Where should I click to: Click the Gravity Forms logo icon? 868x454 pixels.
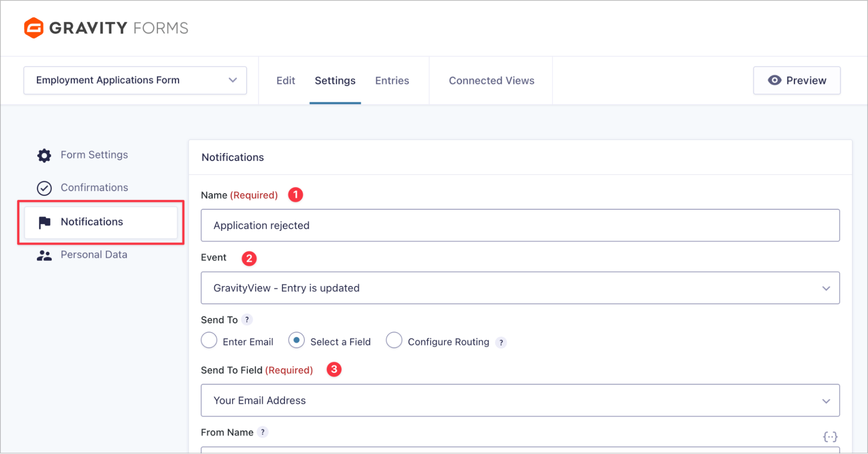click(x=33, y=28)
